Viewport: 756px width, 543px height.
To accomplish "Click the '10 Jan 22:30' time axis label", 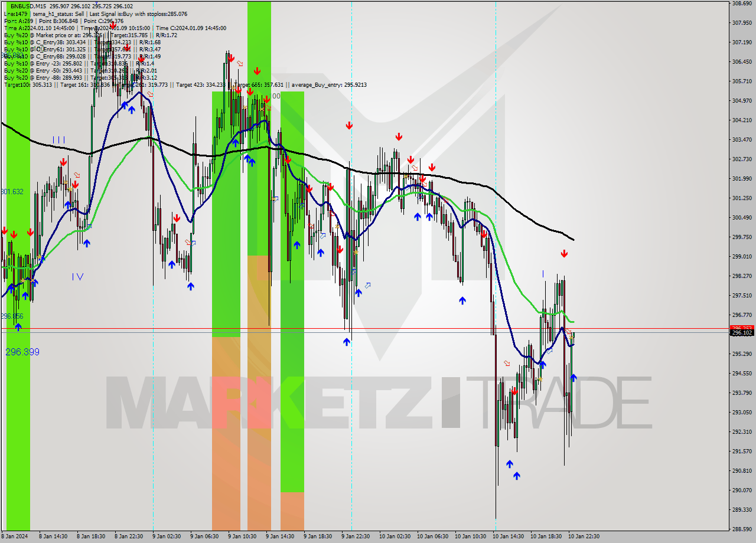I will (584, 537).
